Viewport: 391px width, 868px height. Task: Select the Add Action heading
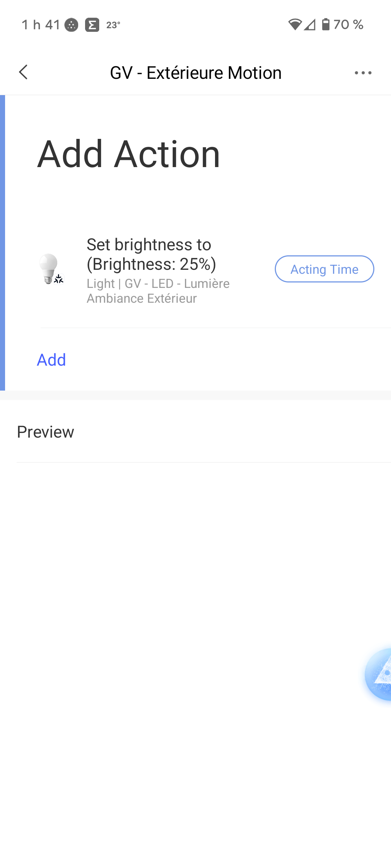[129, 154]
